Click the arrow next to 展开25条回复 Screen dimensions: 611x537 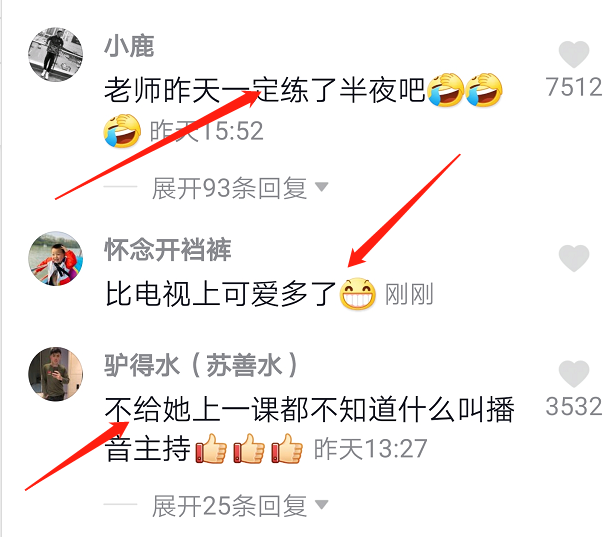(321, 505)
